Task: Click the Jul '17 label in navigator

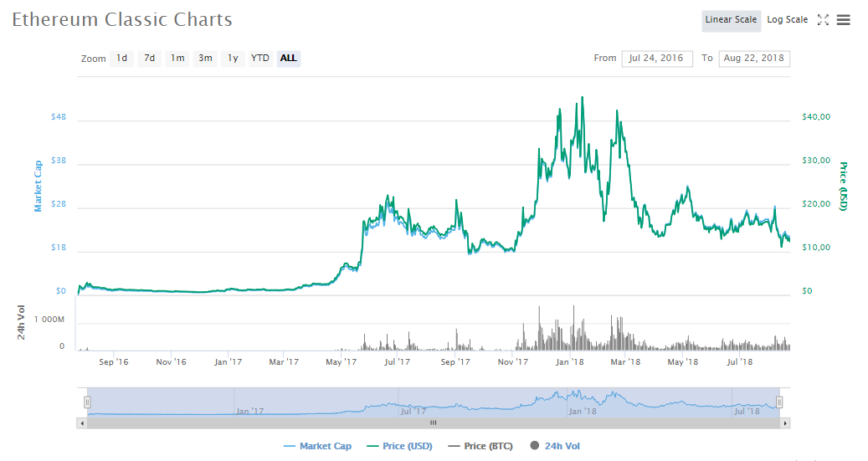Action: [x=413, y=411]
